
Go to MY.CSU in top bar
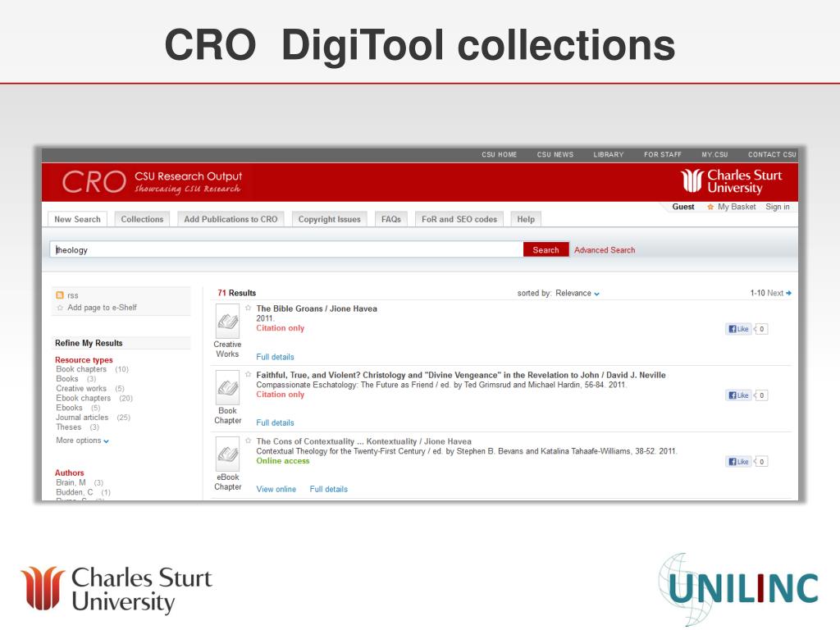[714, 154]
